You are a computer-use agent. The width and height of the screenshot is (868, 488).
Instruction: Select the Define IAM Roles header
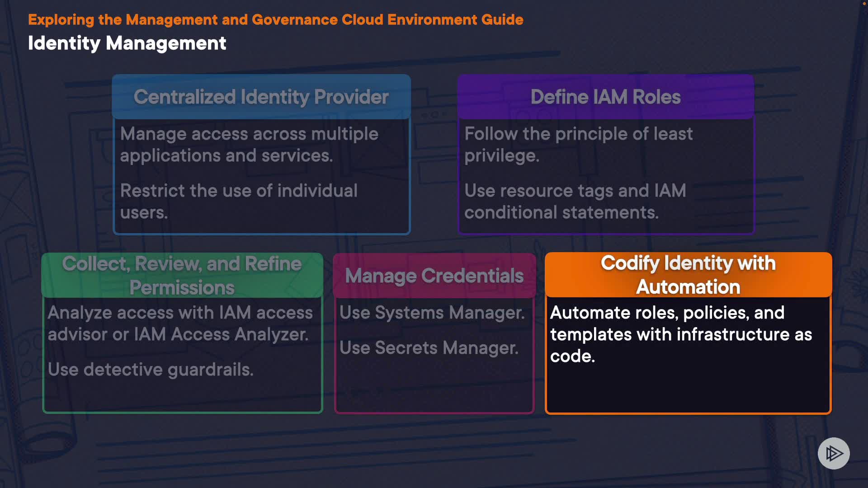[x=605, y=97]
